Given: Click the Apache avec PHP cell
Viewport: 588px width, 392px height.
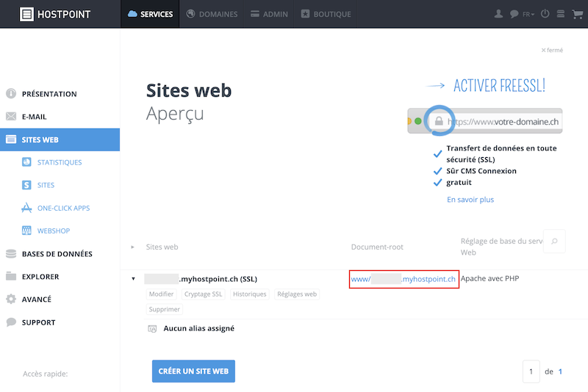Looking at the screenshot, I should (x=490, y=278).
